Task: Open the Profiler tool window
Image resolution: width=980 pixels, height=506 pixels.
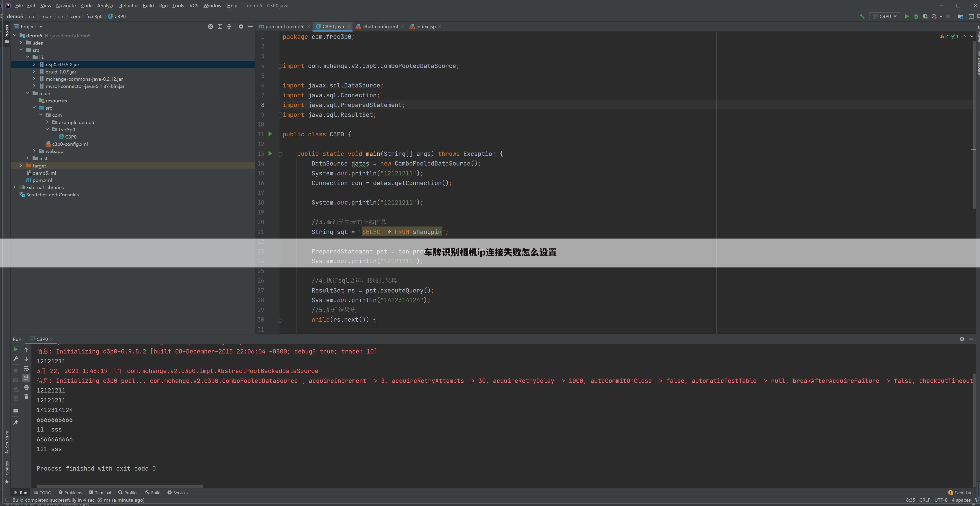Action: [128, 493]
